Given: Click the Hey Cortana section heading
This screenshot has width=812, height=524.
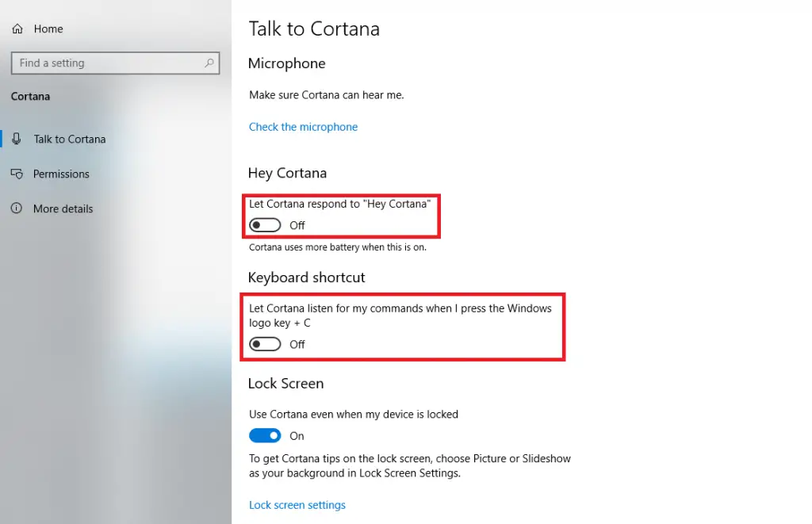Looking at the screenshot, I should [x=287, y=173].
